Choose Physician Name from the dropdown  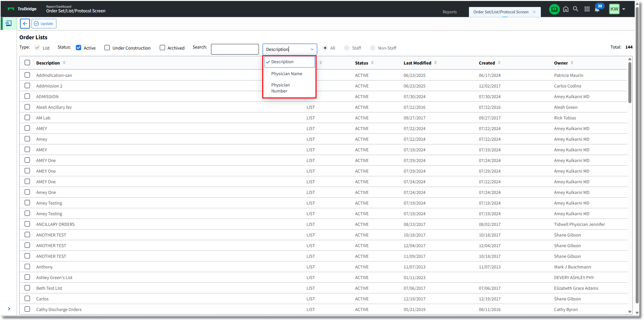287,74
